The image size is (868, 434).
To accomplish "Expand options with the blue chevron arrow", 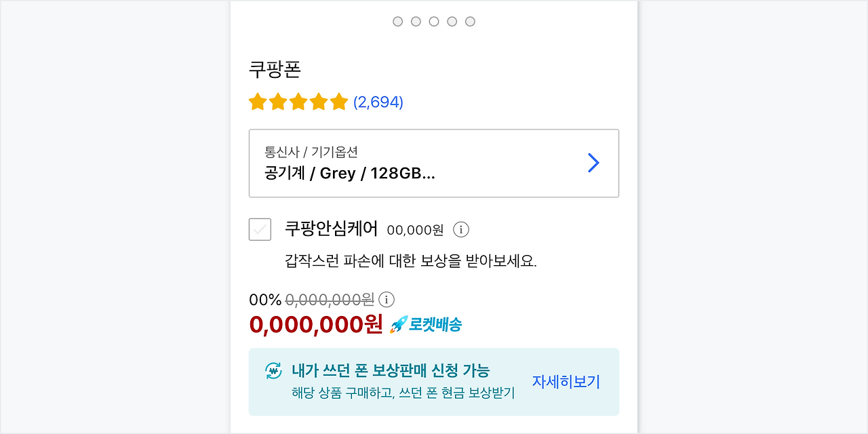I will pyautogui.click(x=593, y=163).
